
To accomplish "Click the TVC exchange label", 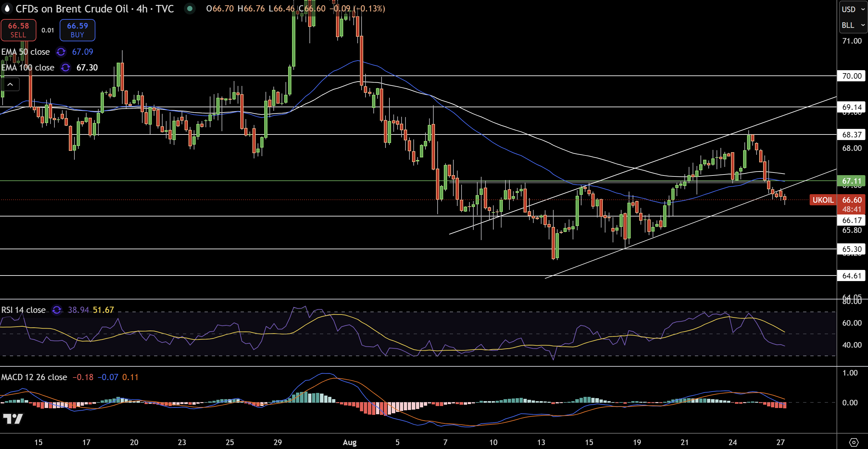I will [x=165, y=9].
